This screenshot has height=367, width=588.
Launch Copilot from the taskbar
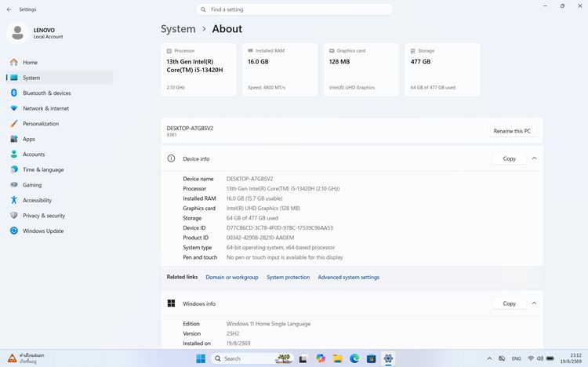pos(321,358)
